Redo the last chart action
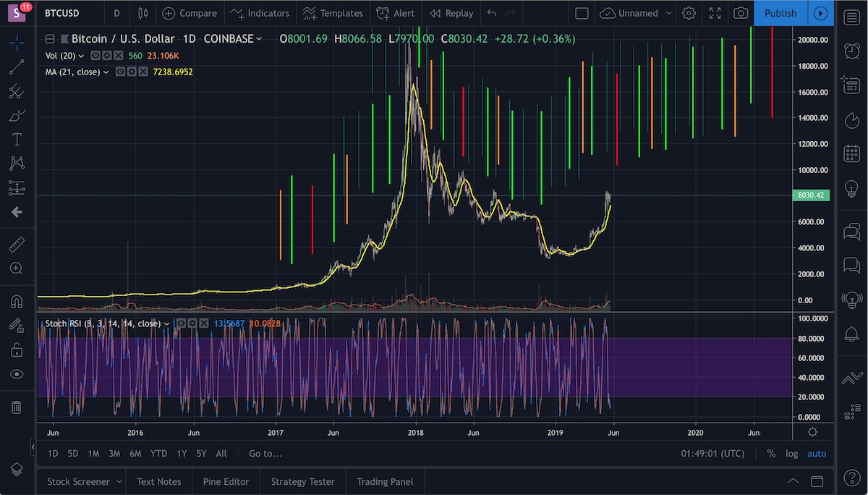This screenshot has height=495, width=868. [x=511, y=13]
